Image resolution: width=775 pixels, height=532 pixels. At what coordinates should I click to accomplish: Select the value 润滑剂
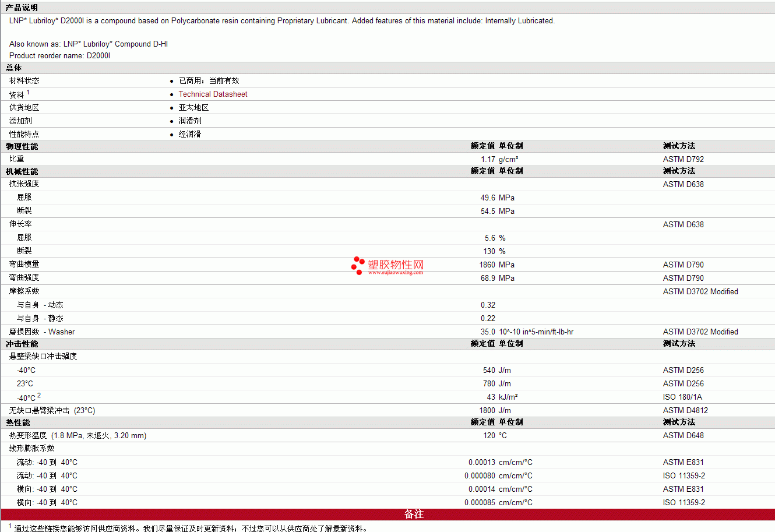point(190,121)
